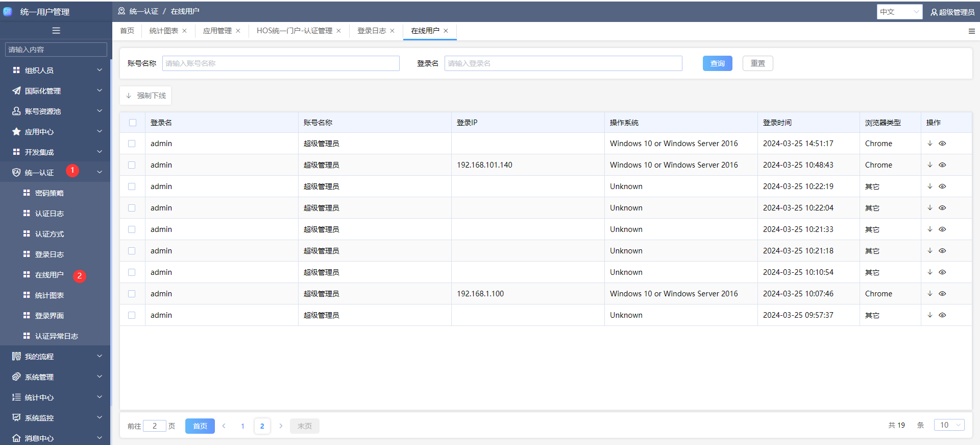Check the row with IP 192.168.1.100
Screen dimensions: 980x445
click(x=132, y=294)
